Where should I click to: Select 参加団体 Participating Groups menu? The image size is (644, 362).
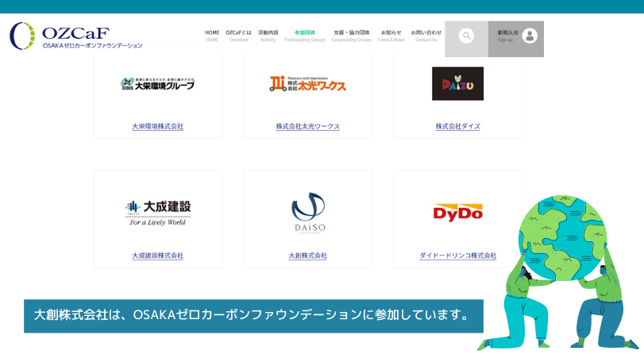click(305, 36)
